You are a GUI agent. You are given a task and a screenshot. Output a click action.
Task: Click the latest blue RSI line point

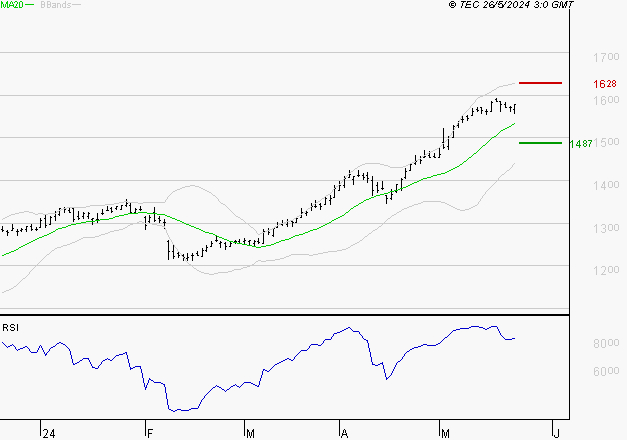514,338
